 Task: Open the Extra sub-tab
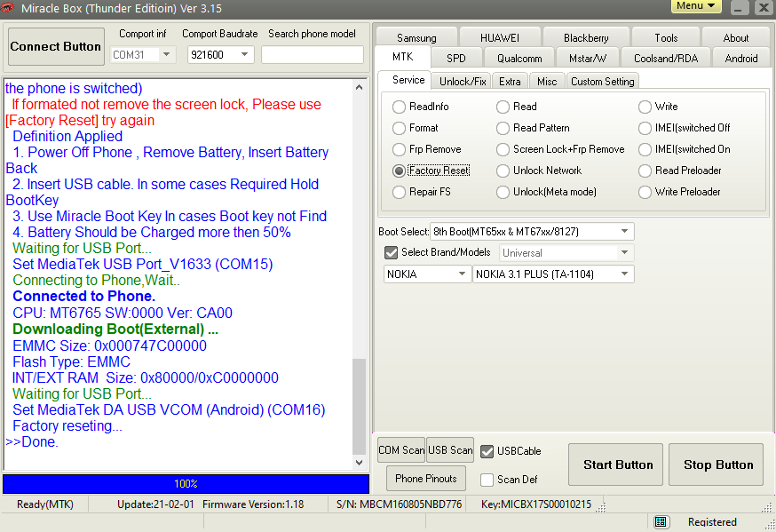tap(510, 82)
